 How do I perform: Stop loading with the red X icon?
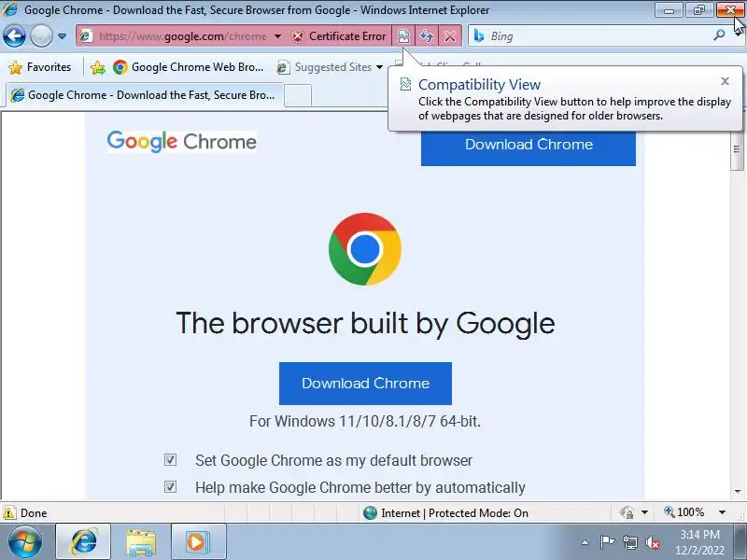(450, 36)
